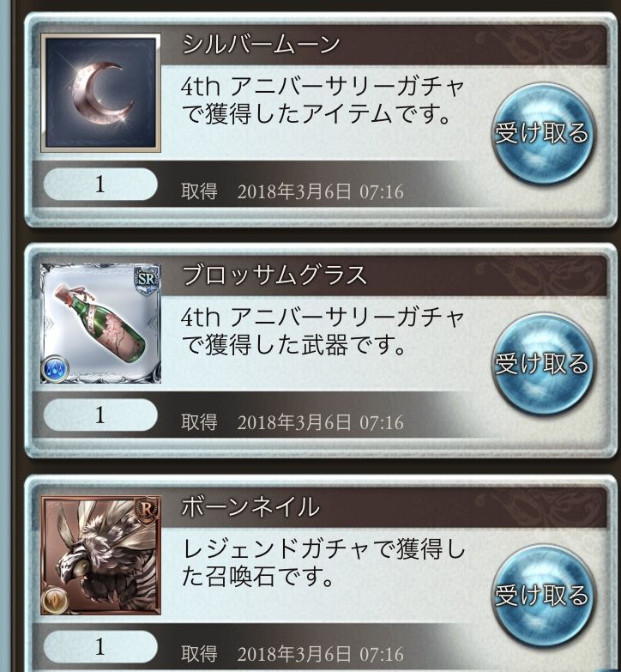Tap the Bone Nail summon stone portrait
This screenshot has height=672, width=621.
tap(100, 555)
